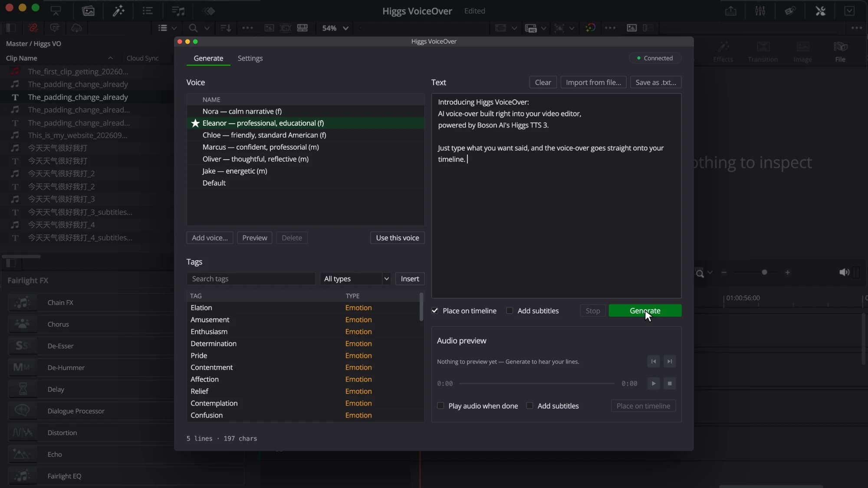This screenshot has height=488, width=868.
Task: Switch to the Settings tab
Action: (250, 58)
